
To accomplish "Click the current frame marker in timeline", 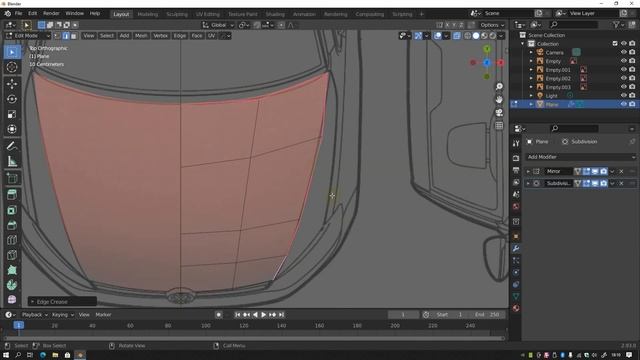I will pyautogui.click(x=19, y=325).
